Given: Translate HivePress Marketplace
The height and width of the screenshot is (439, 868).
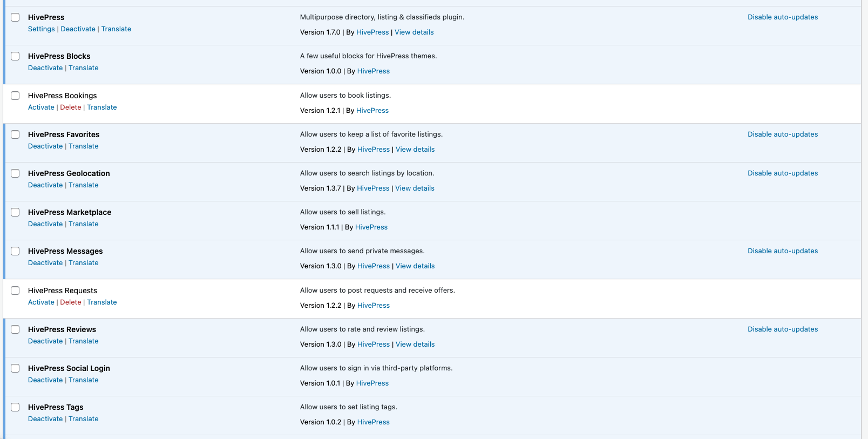Looking at the screenshot, I should click(x=84, y=224).
